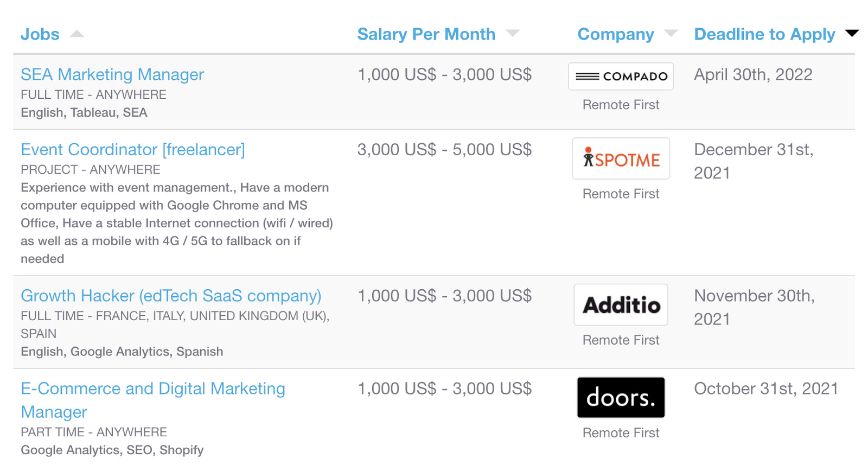The width and height of the screenshot is (868, 465).
Task: Click the Deadline to Apply header
Action: point(764,34)
